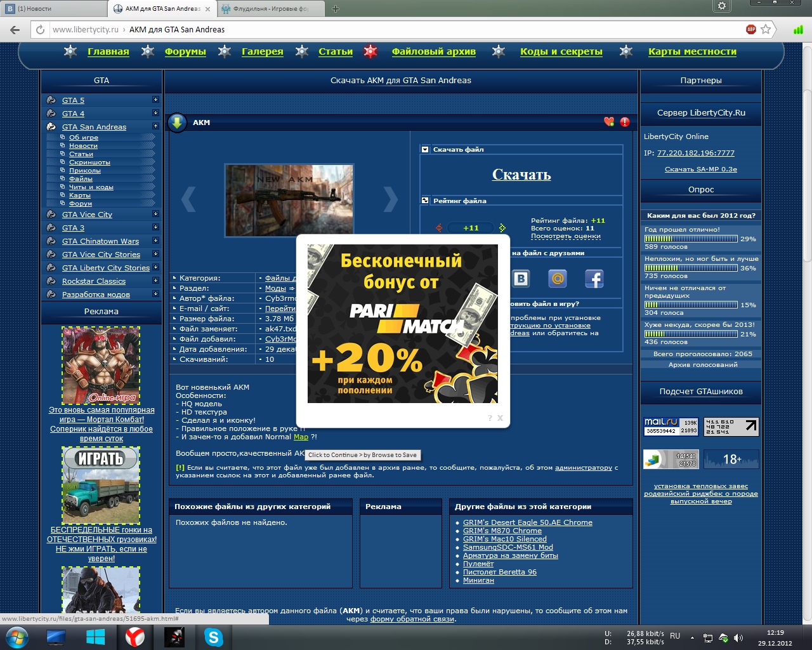The width and height of the screenshot is (812, 650).
Task: Click the Mortal Kombat online game ad image
Action: pyautogui.click(x=101, y=365)
